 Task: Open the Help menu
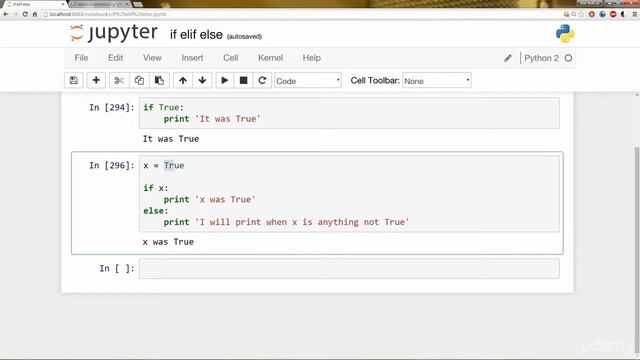(311, 58)
